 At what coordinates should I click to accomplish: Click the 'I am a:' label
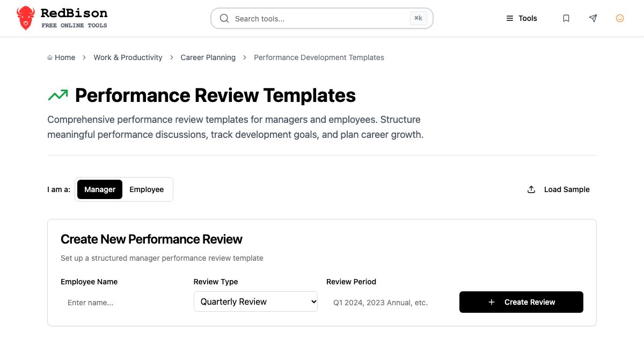click(58, 189)
